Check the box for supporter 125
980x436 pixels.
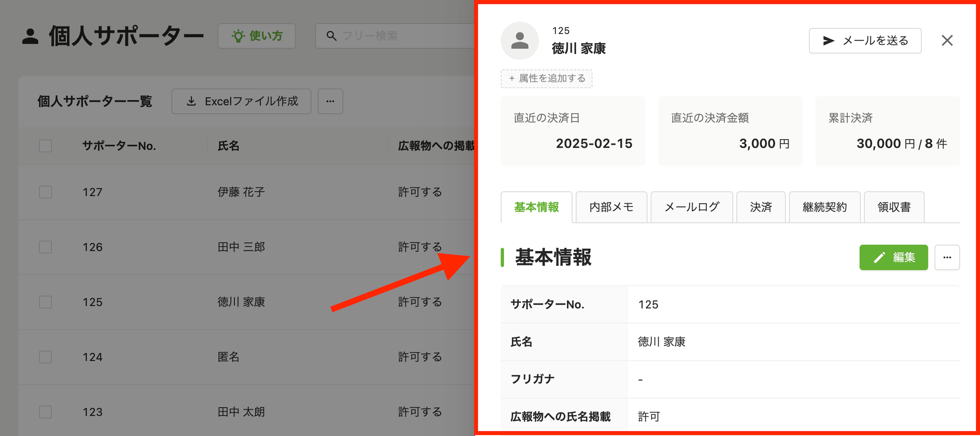click(45, 302)
